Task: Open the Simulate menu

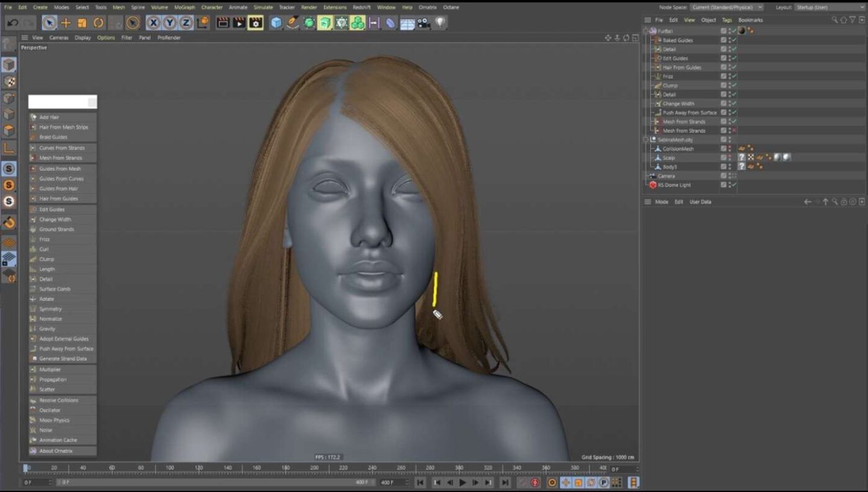Action: [263, 7]
